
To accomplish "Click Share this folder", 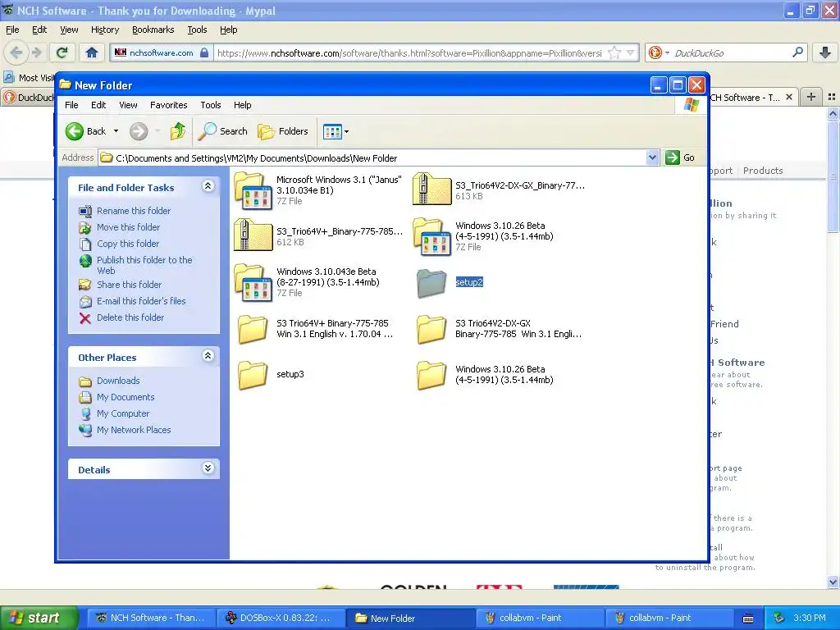I will 129,285.
